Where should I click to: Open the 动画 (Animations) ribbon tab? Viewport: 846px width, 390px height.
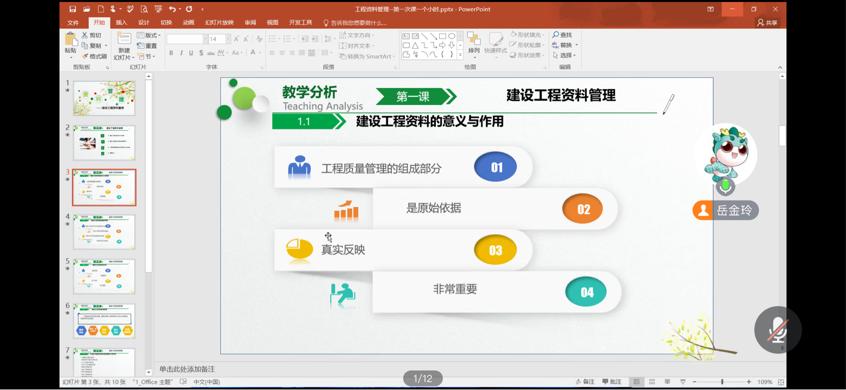point(188,23)
